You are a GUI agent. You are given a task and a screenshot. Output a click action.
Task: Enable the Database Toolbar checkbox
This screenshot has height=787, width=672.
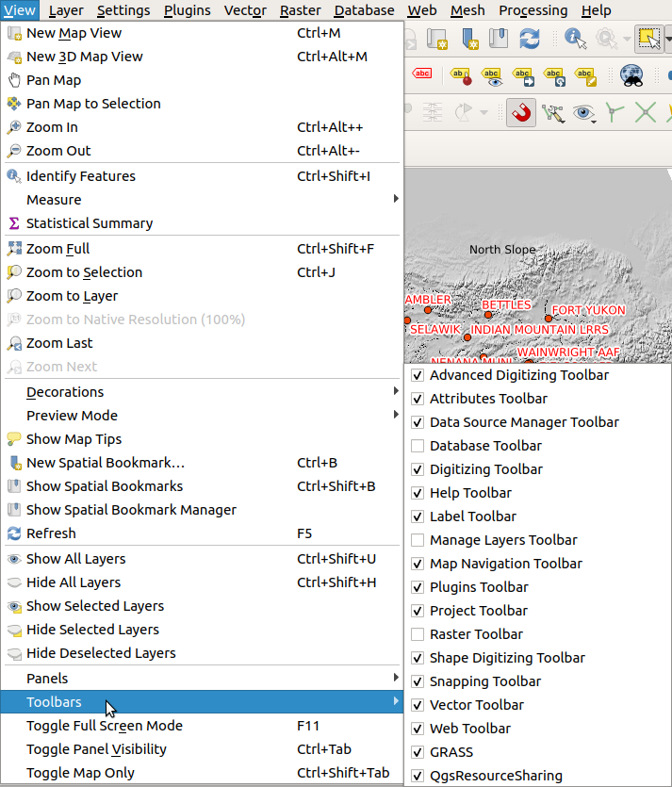coord(418,446)
